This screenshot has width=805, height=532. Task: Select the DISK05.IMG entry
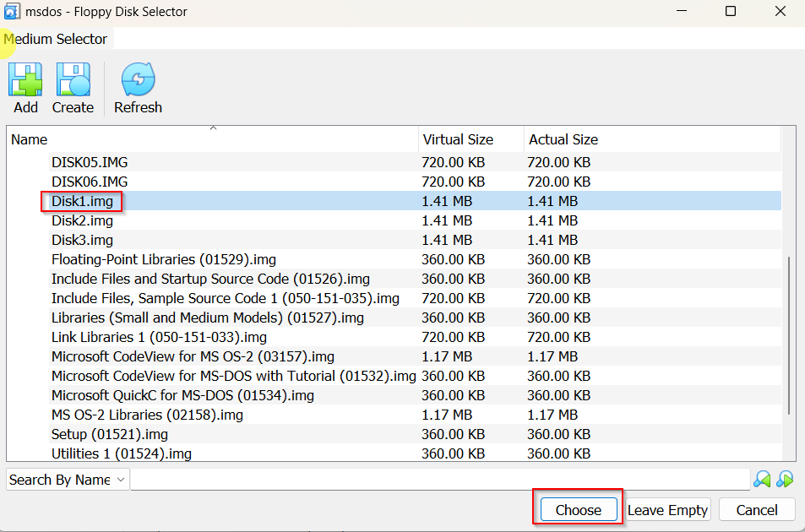(90, 162)
